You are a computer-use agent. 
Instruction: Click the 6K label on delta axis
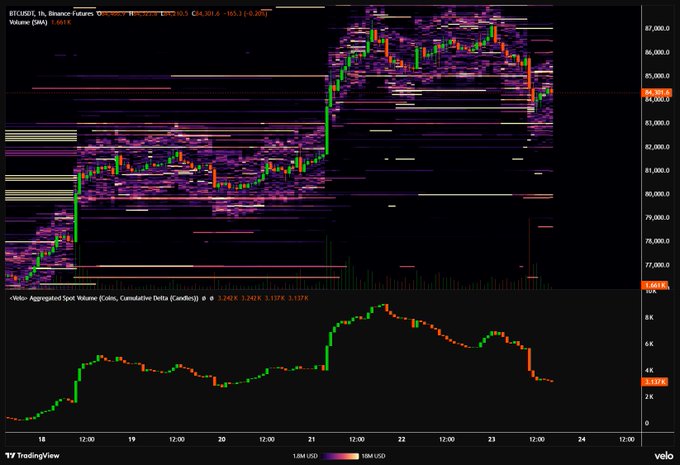(x=649, y=344)
